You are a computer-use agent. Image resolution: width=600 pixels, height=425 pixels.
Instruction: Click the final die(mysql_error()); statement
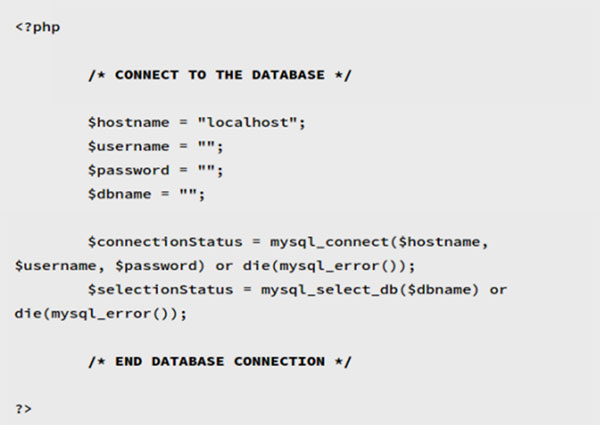100,313
